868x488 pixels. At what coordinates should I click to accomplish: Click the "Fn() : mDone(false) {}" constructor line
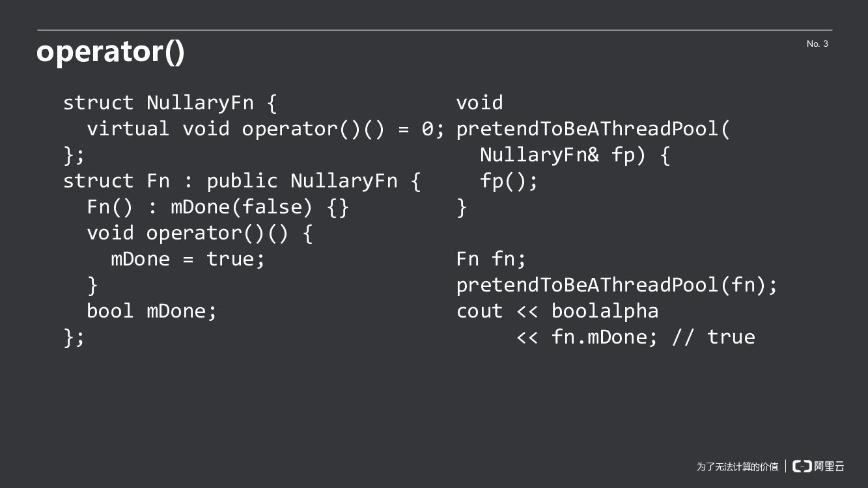[218, 207]
